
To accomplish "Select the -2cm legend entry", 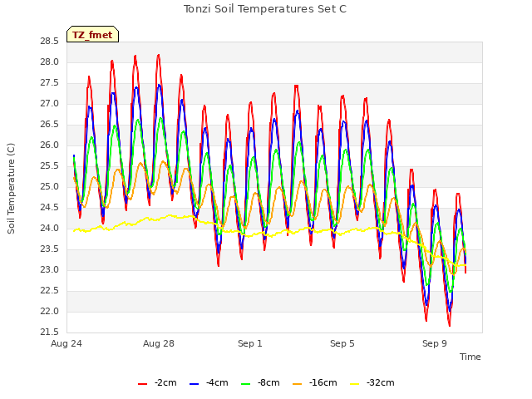I will coord(157,382).
